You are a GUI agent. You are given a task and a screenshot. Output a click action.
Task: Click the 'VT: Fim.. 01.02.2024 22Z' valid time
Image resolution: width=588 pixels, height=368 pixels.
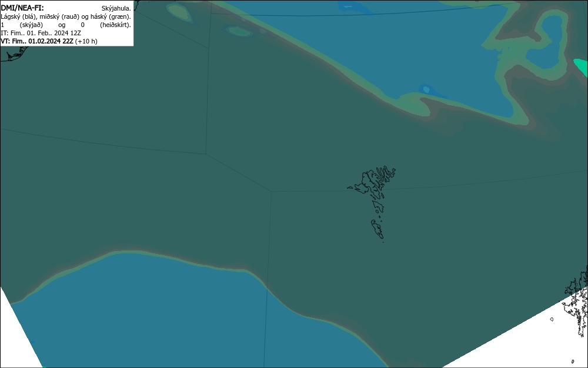point(37,41)
